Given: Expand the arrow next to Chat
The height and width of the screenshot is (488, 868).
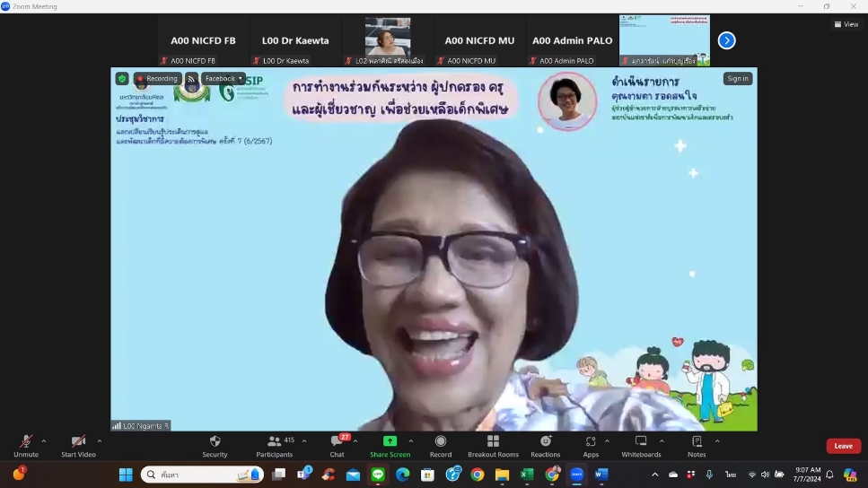Looking at the screenshot, I should coord(355,441).
